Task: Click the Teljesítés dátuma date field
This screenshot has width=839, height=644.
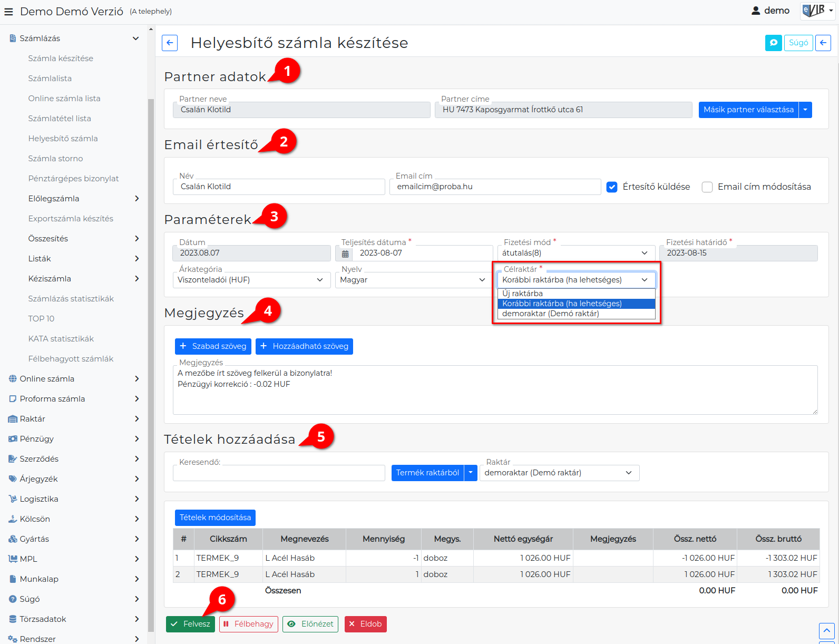Action: pyautogui.click(x=423, y=253)
